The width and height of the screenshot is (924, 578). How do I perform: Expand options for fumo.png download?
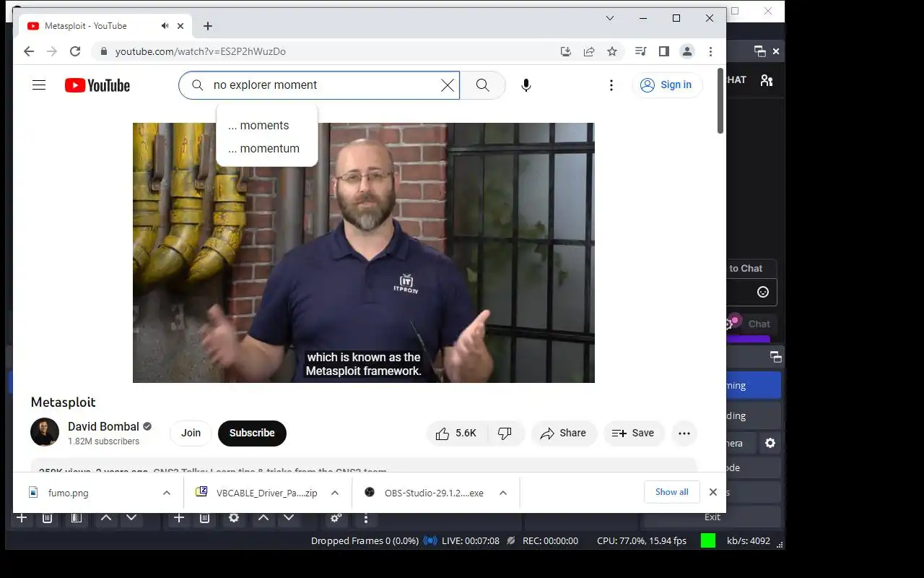167,493
